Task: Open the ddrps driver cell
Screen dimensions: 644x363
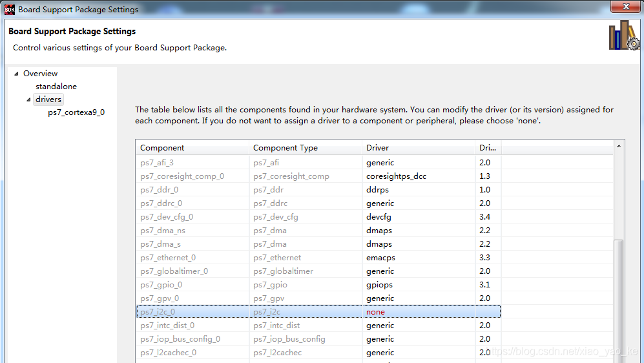Action: [x=419, y=190]
